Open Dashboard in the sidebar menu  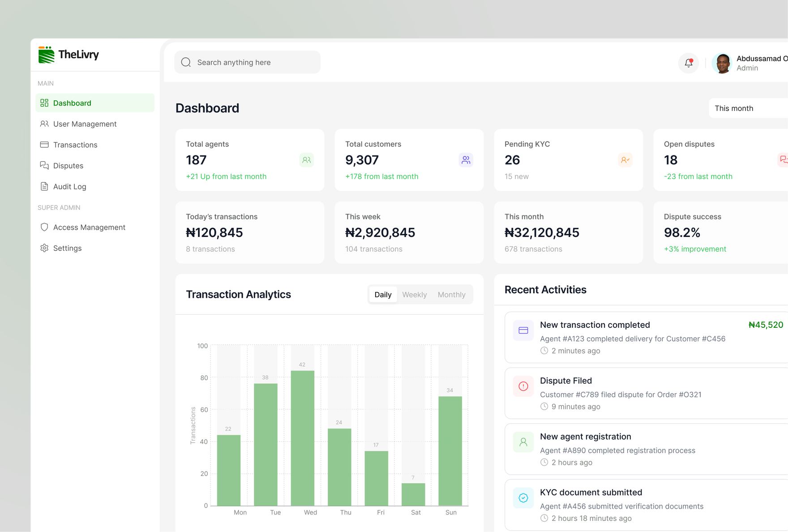(x=95, y=103)
